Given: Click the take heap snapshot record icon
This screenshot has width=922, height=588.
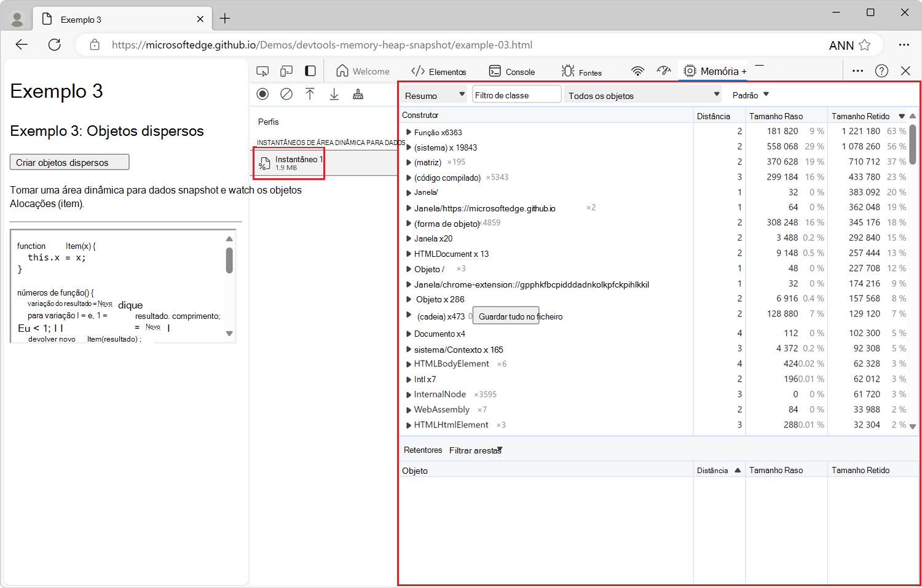Looking at the screenshot, I should [262, 94].
